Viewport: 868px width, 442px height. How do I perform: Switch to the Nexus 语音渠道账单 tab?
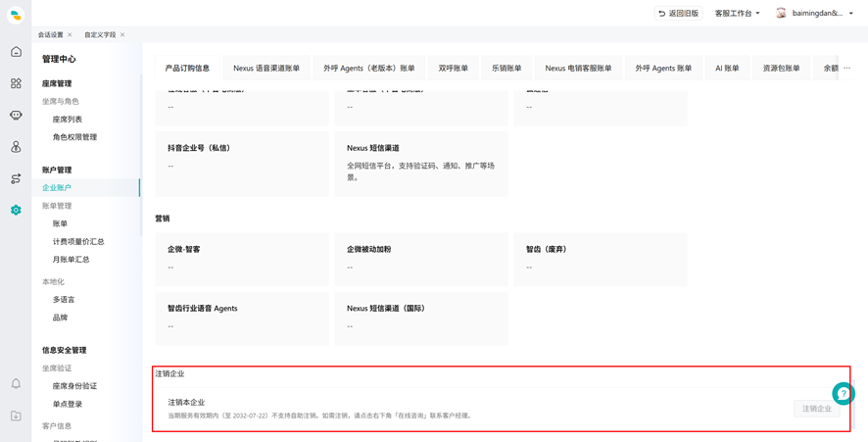tap(266, 69)
